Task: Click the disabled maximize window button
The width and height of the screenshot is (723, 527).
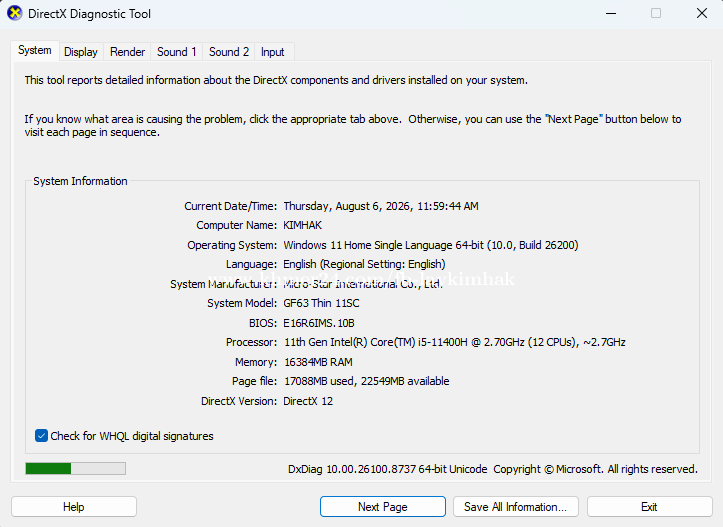Action: [x=656, y=13]
